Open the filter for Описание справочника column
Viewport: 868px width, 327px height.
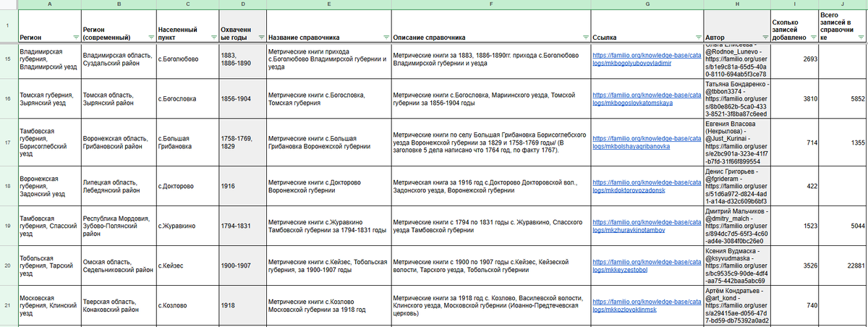pyautogui.click(x=584, y=38)
